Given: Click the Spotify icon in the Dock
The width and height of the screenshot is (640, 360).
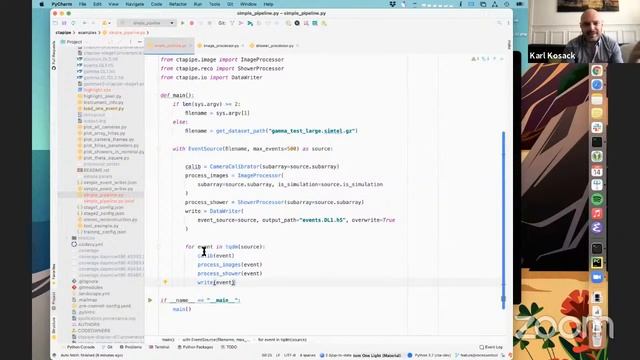Looking at the screenshot, I should (597, 199).
